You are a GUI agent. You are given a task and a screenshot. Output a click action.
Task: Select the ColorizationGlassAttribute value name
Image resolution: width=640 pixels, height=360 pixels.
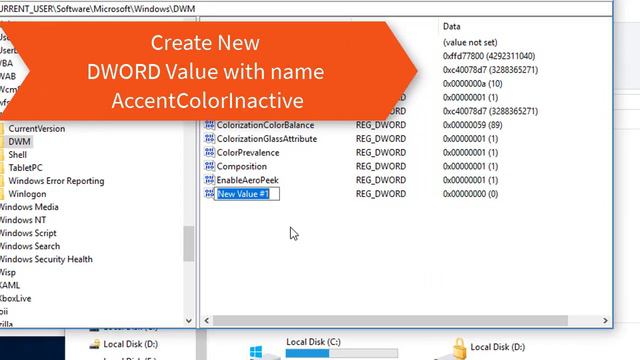pyautogui.click(x=267, y=139)
